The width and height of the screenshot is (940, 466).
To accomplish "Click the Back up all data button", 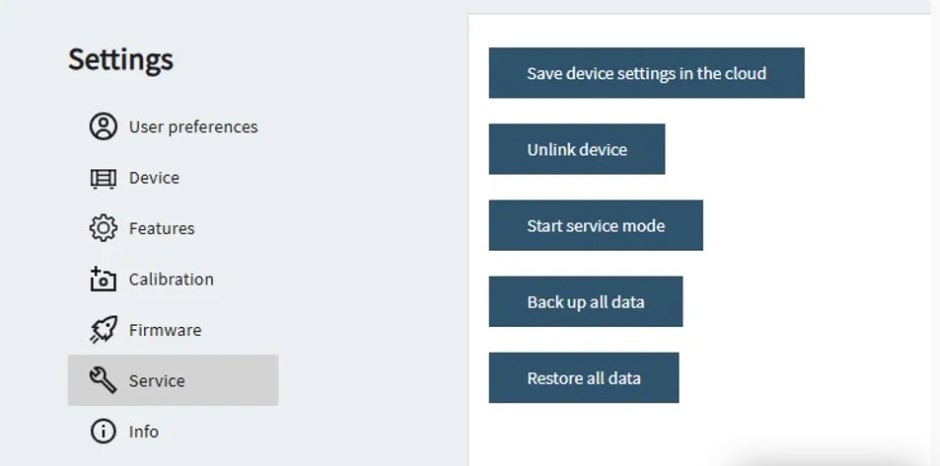I will pos(586,301).
